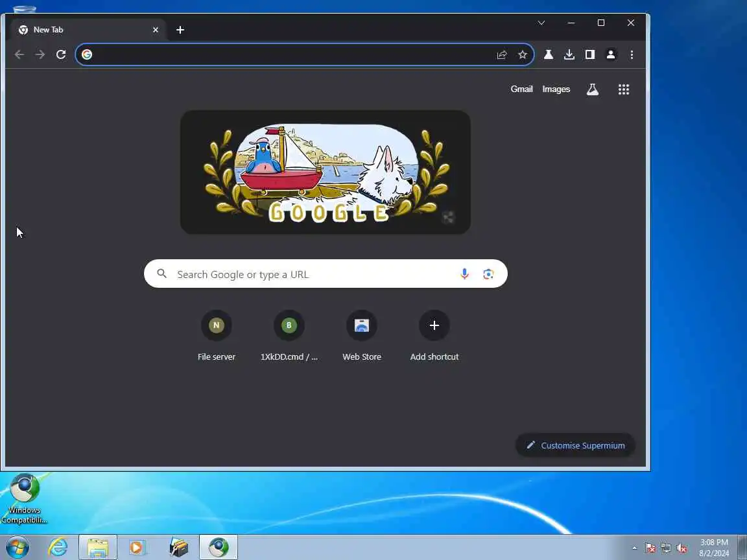Open the Gmail link
This screenshot has height=560, width=747.
tap(521, 89)
